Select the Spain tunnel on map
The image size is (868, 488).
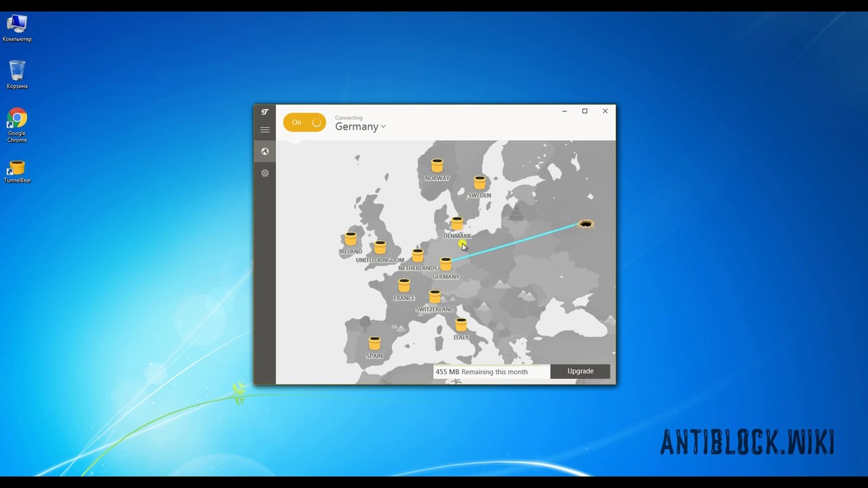pos(374,344)
